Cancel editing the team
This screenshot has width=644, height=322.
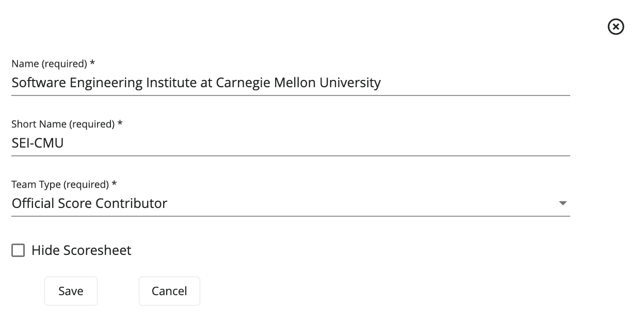(169, 291)
